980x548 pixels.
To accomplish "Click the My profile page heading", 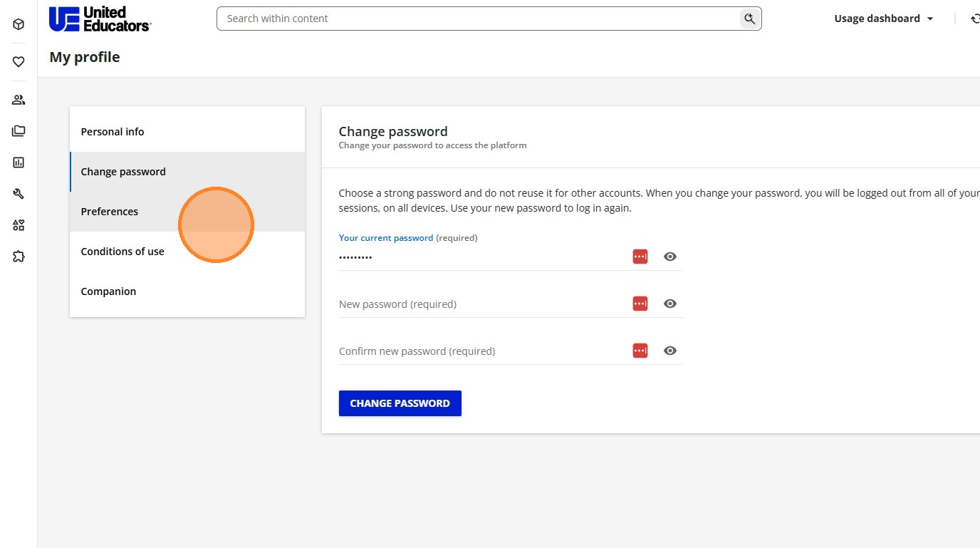I will pos(85,57).
